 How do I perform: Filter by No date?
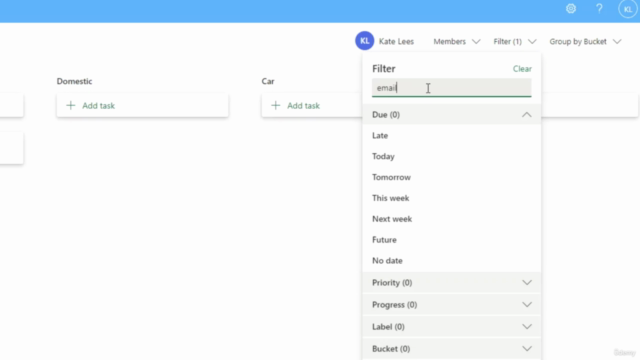coord(387,260)
